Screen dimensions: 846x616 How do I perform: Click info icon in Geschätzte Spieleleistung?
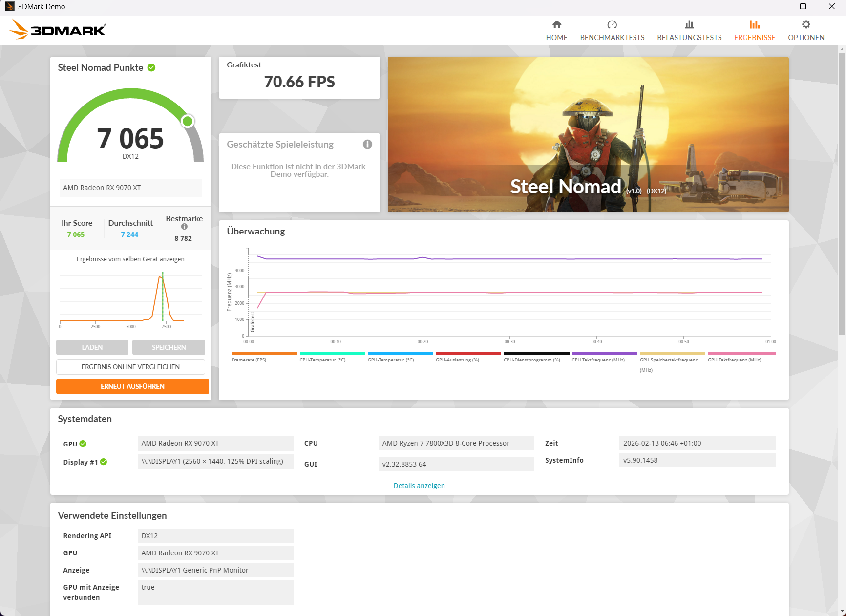click(367, 144)
